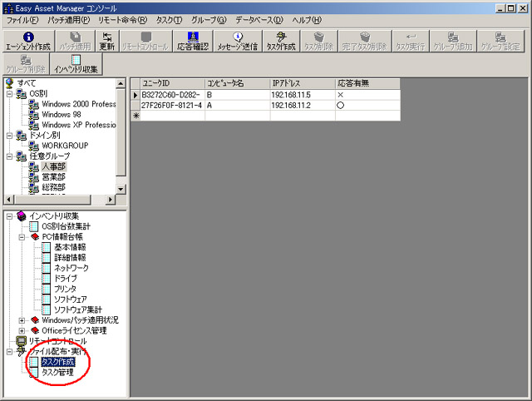Image resolution: width=532 pixels, height=401 pixels.
Task: Select the WORKGROUP domain icon
Action: click(x=33, y=146)
